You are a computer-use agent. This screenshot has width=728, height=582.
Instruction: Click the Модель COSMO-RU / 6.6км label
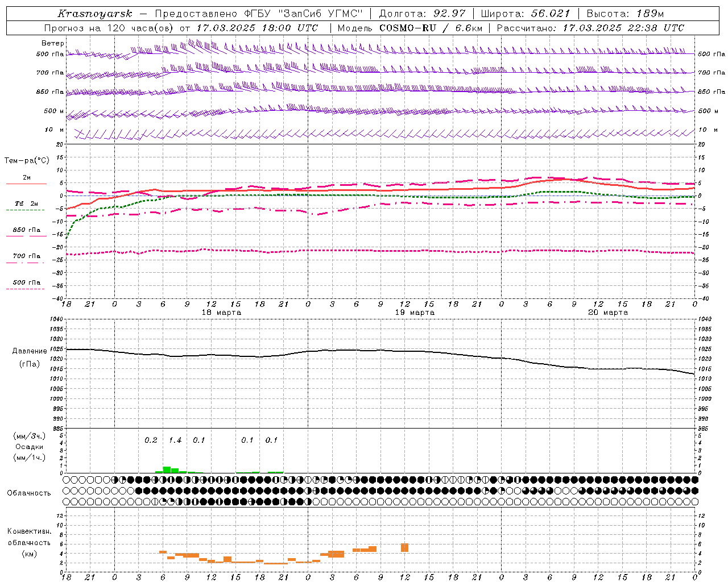point(410,28)
